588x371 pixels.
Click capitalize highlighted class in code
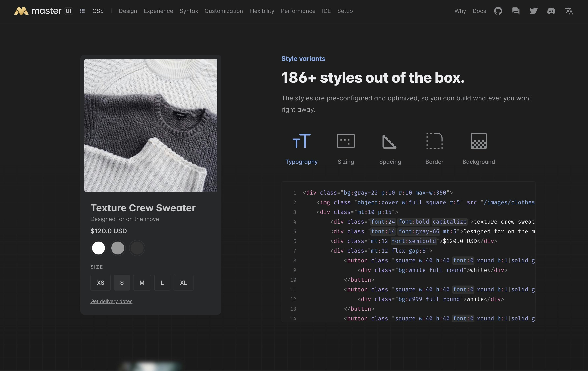click(x=449, y=222)
